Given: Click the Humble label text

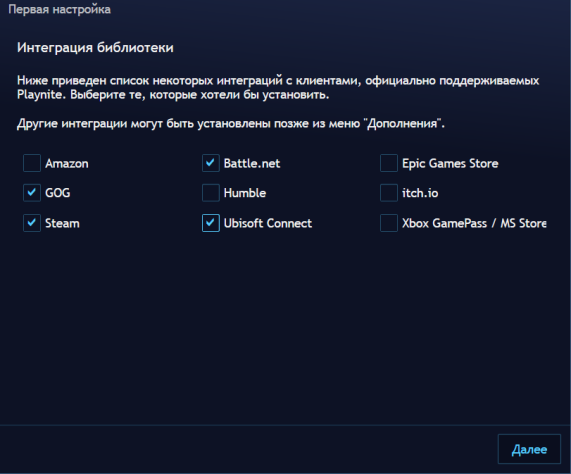Looking at the screenshot, I should pos(245,193).
